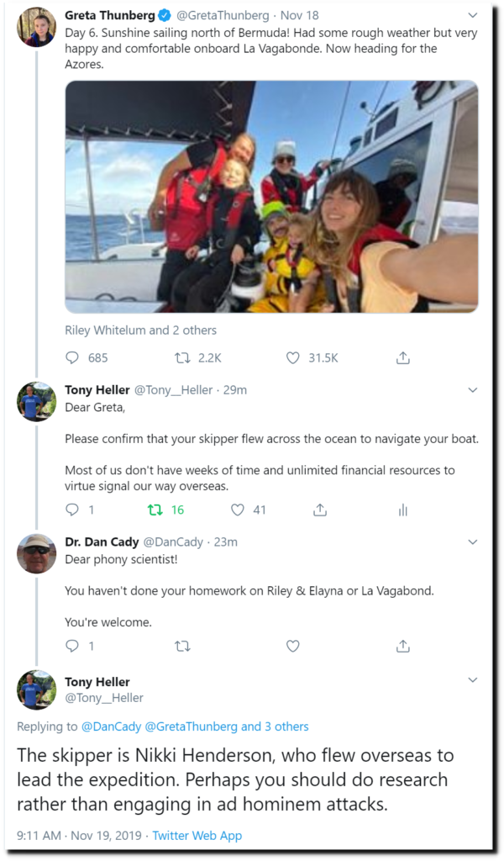Retweet Greta Thunberg's sailing tweet
Screen dimensions: 504x861
coord(182,357)
